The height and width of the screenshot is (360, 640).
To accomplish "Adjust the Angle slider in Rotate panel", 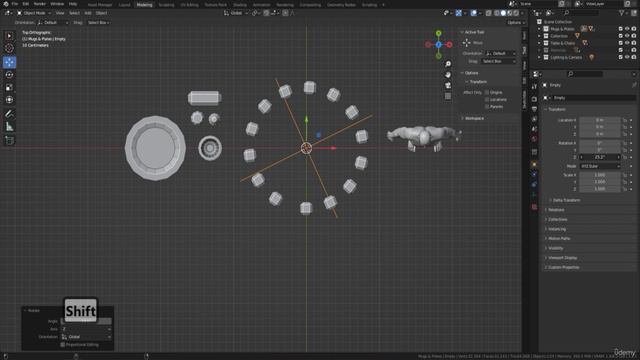I will 86,322.
